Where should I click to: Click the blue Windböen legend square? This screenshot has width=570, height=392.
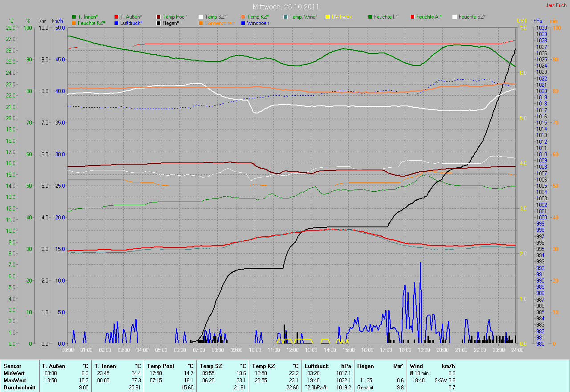(x=243, y=23)
